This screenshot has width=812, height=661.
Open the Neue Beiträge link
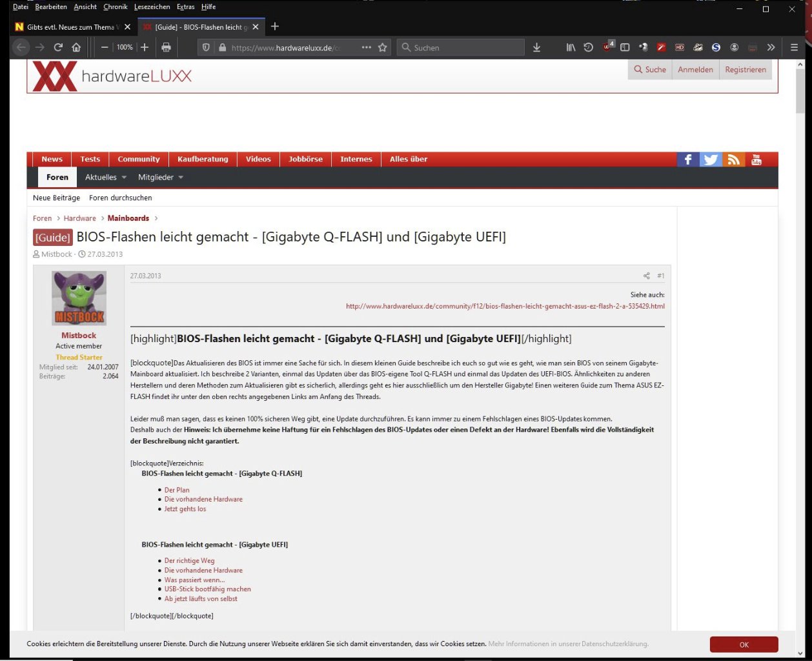[57, 198]
